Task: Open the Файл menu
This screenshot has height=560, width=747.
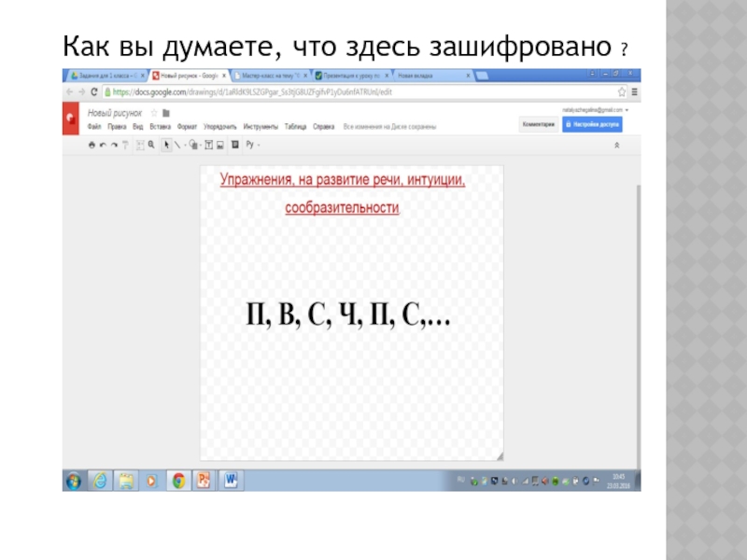Action: pyautogui.click(x=94, y=124)
